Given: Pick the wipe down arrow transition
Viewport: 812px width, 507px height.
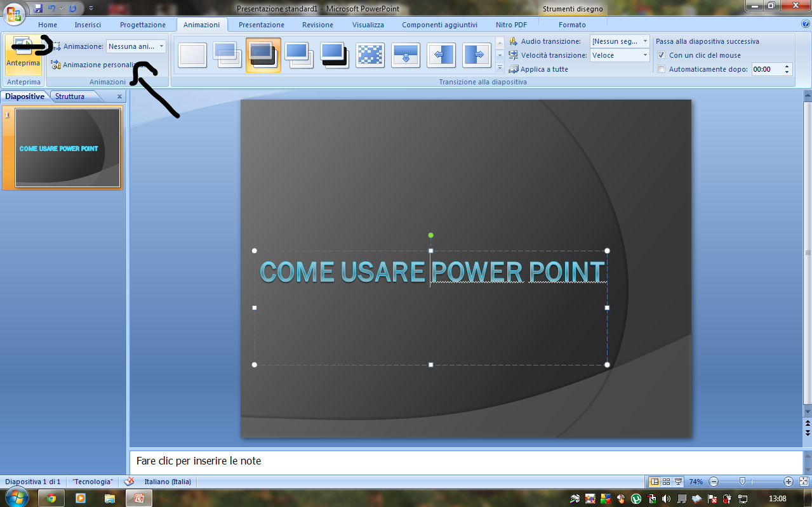Looking at the screenshot, I should tap(406, 55).
